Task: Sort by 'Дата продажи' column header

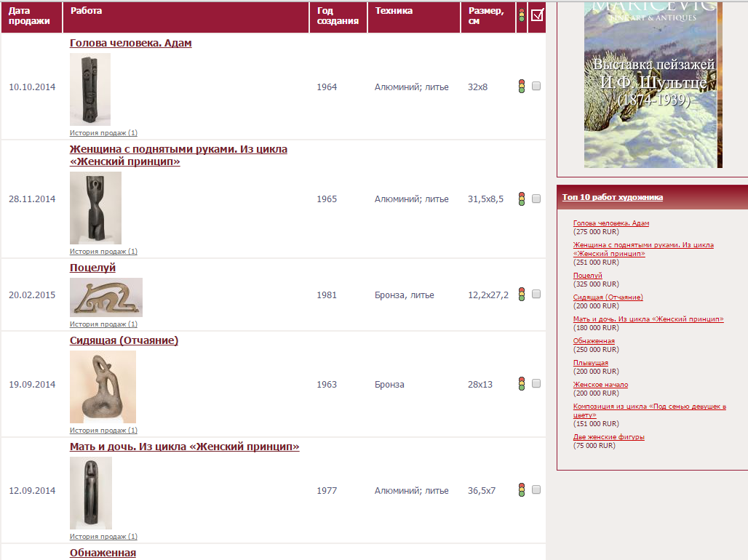Action: point(29,16)
